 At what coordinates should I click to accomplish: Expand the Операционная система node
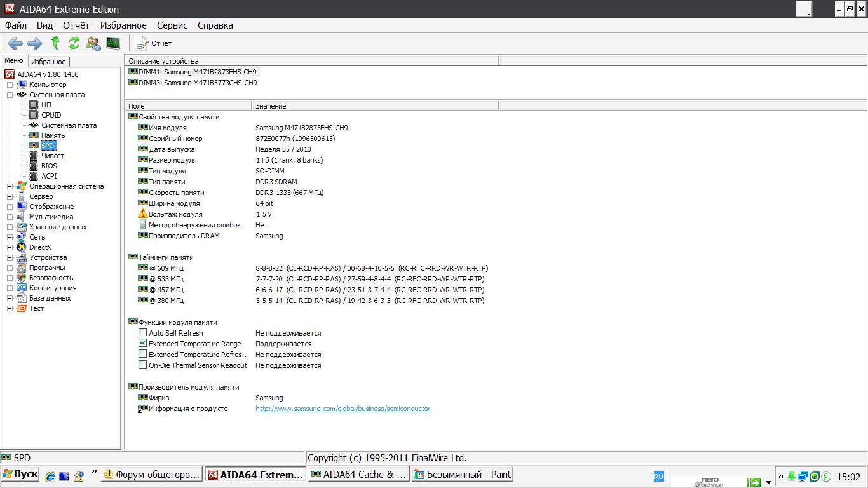pos(10,186)
